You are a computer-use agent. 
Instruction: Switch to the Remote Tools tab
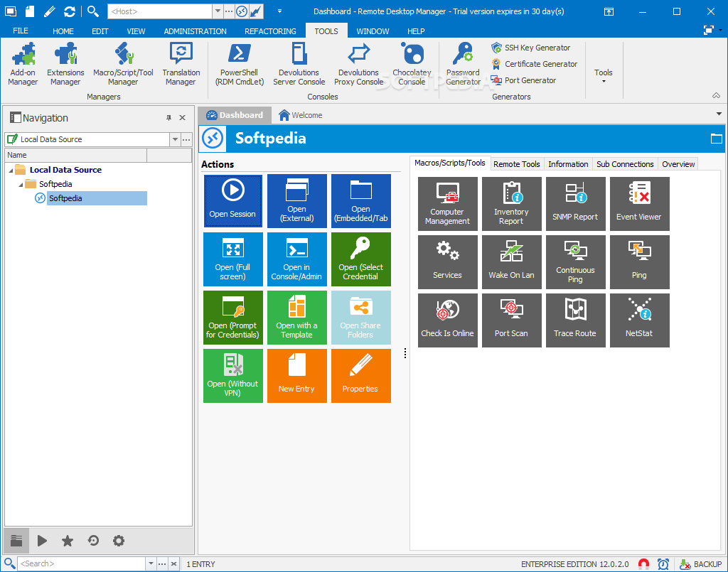(x=516, y=163)
